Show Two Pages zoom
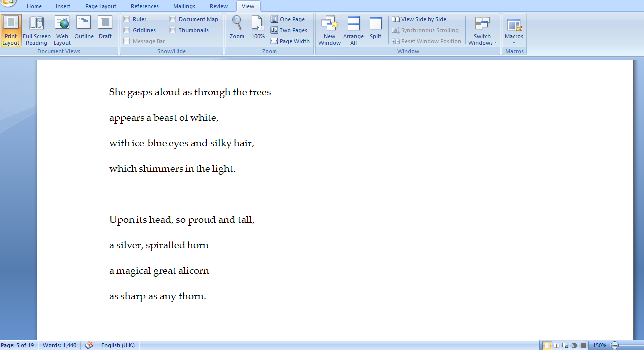Screen dimensions: 644x350 (x=289, y=30)
